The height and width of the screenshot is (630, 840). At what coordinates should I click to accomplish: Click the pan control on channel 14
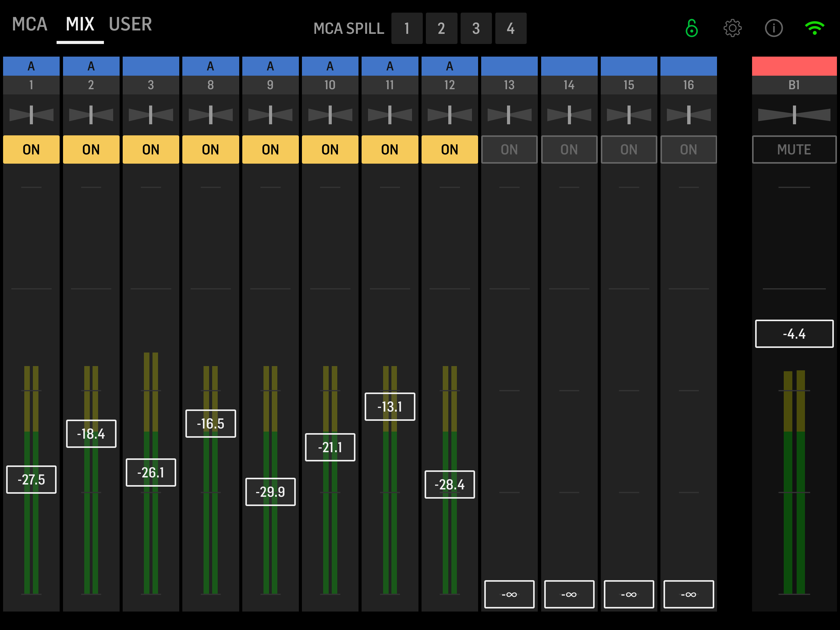point(569,115)
